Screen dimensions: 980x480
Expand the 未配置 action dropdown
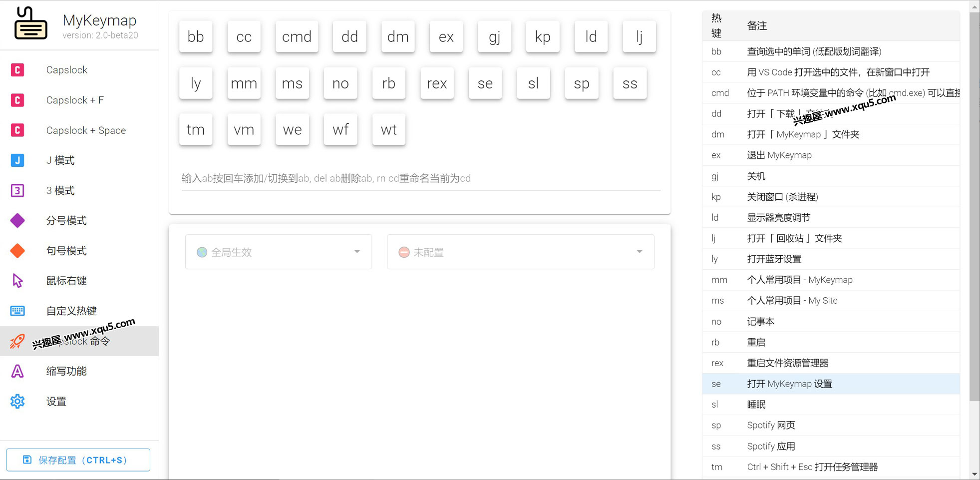point(521,252)
